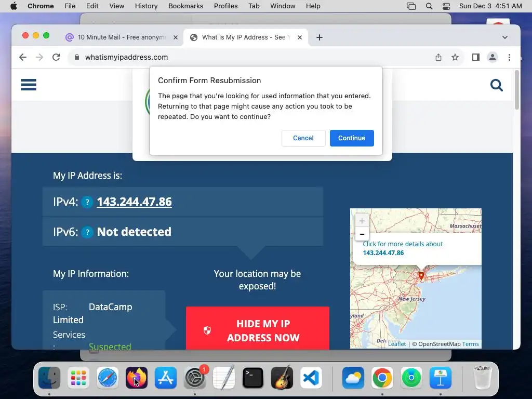This screenshot has height=399, width=532.
Task: Open the Bookmarks menu
Action: [x=186, y=6]
